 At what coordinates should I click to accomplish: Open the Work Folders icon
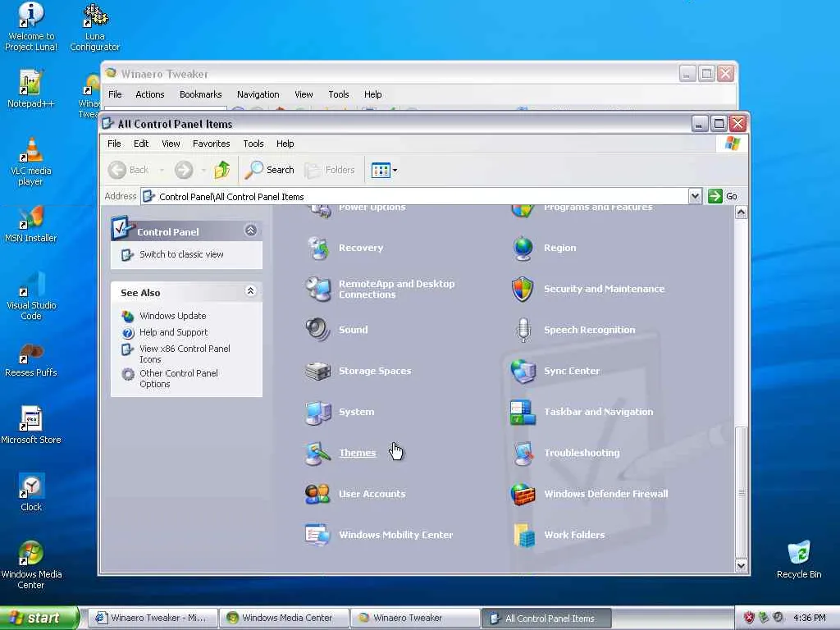tap(523, 535)
